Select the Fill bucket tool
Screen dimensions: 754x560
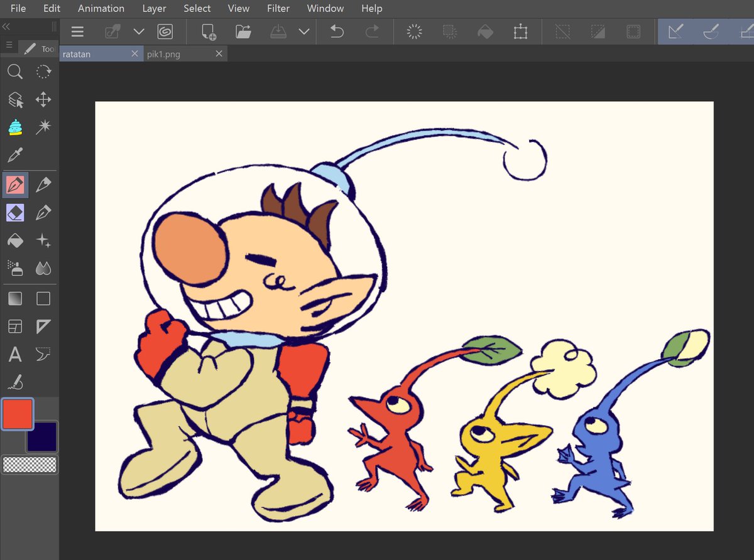coord(15,240)
